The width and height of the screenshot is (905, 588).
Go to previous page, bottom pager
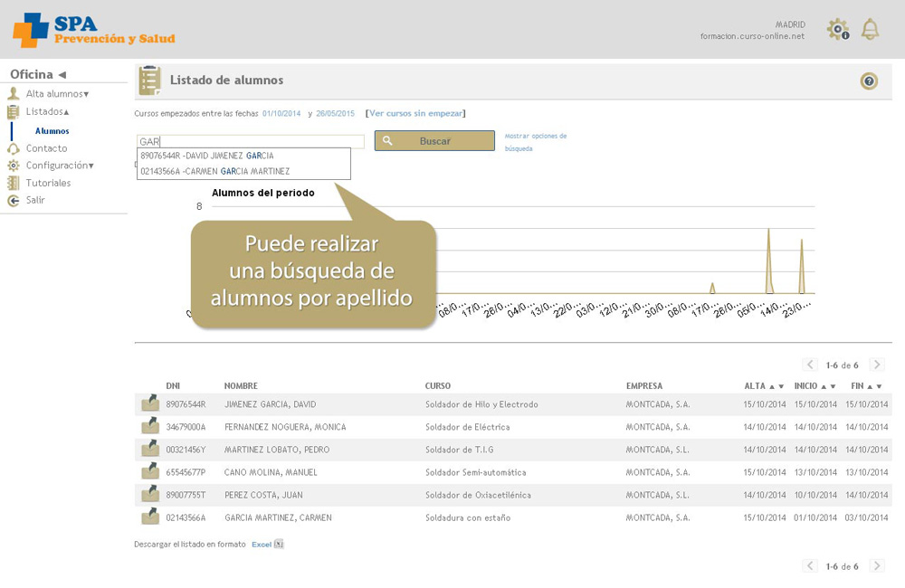pyautogui.click(x=810, y=566)
